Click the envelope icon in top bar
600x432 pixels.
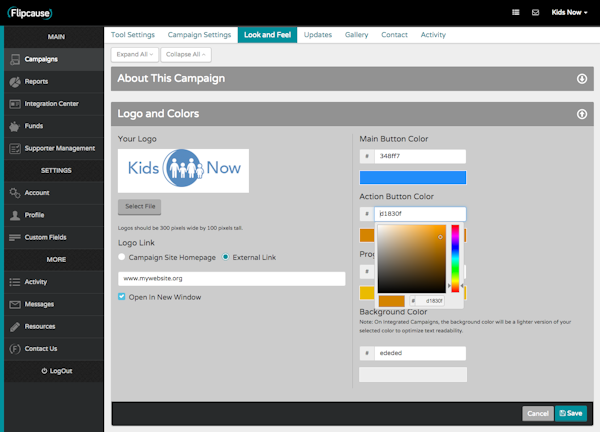pos(535,12)
